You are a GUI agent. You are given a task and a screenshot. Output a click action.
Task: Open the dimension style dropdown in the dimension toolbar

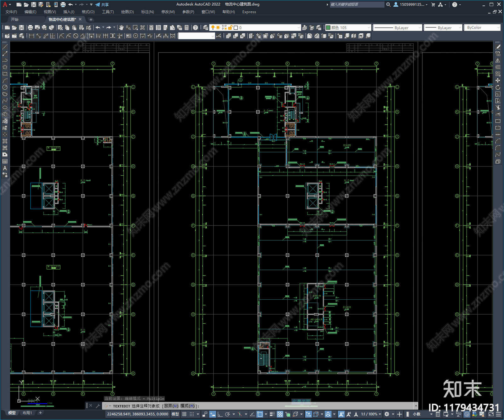[197, 36]
